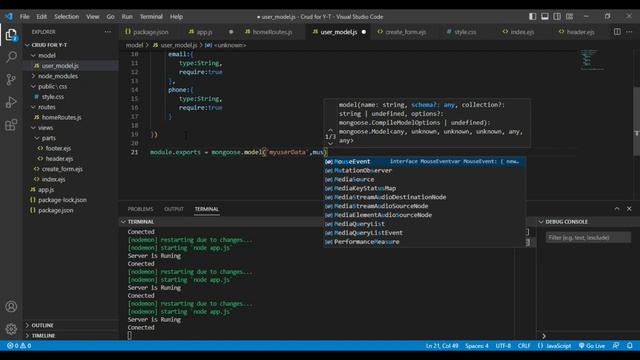
Task: Open editor more actions ellipsis
Action: pos(629,31)
